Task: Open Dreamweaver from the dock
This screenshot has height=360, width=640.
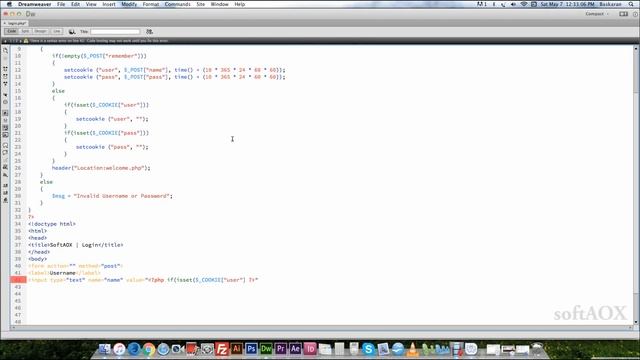Action: 266,349
